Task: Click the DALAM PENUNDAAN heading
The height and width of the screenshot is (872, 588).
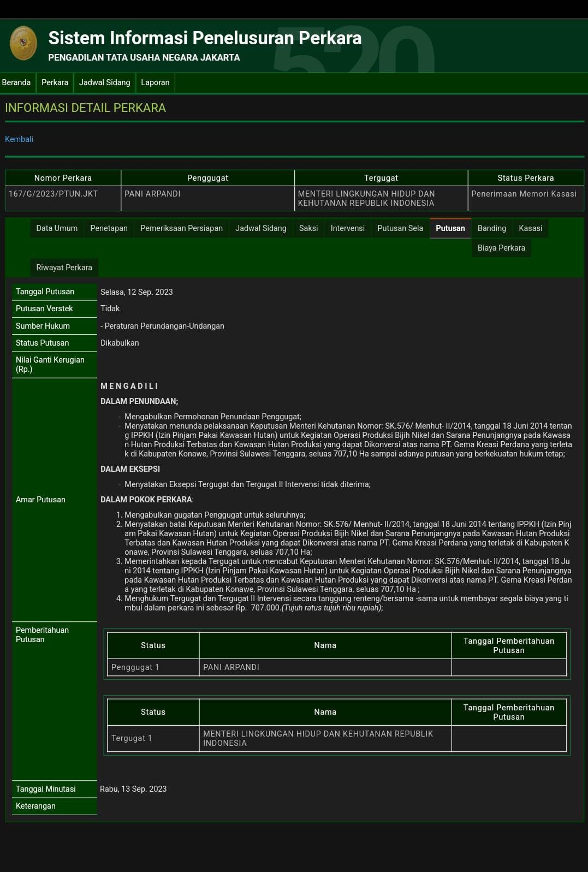Action: (139, 401)
